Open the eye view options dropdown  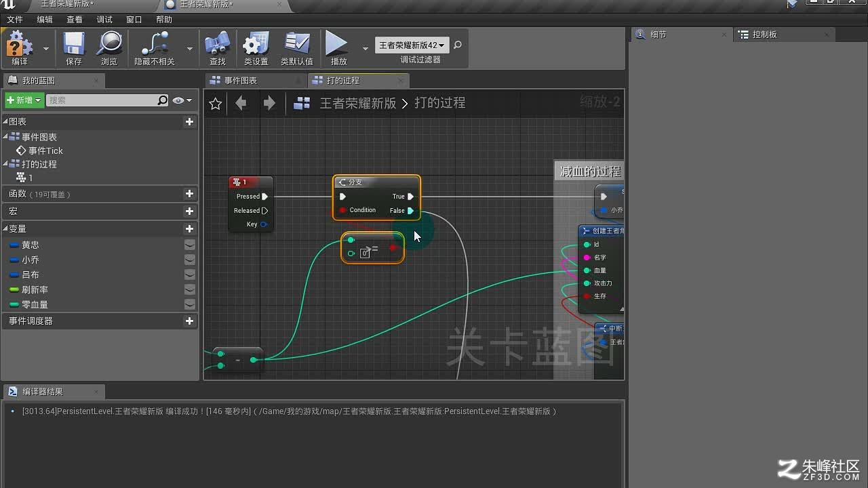point(182,100)
